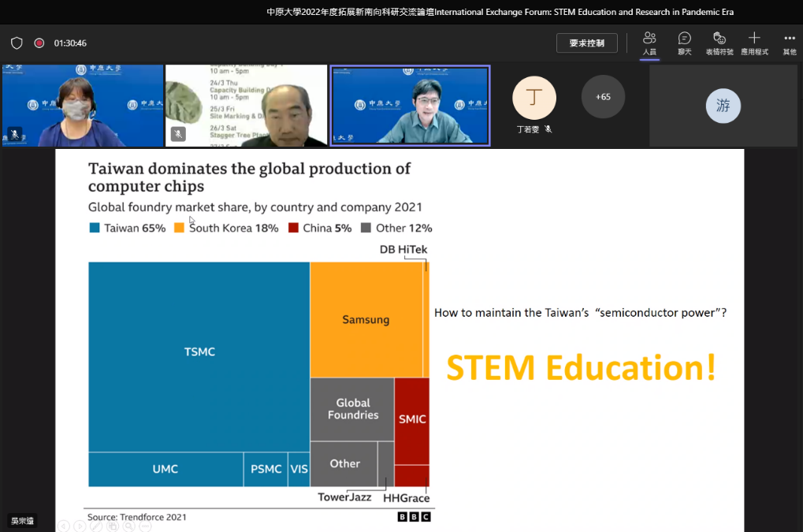Click the meeting timer 01:30:46
Screen dimensions: 803x532
[70, 43]
